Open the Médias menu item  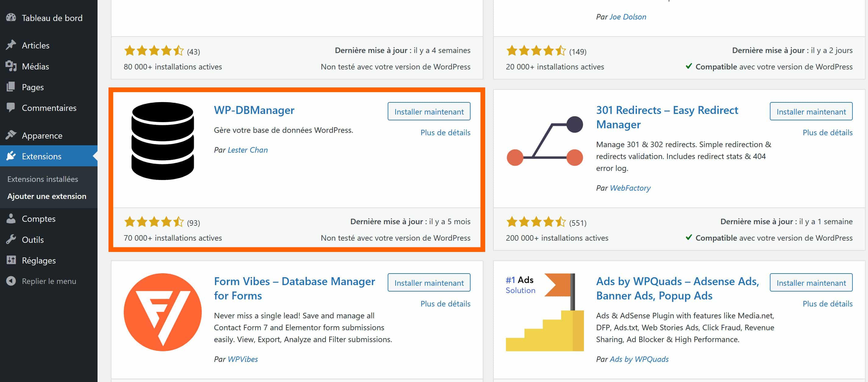tap(49, 66)
